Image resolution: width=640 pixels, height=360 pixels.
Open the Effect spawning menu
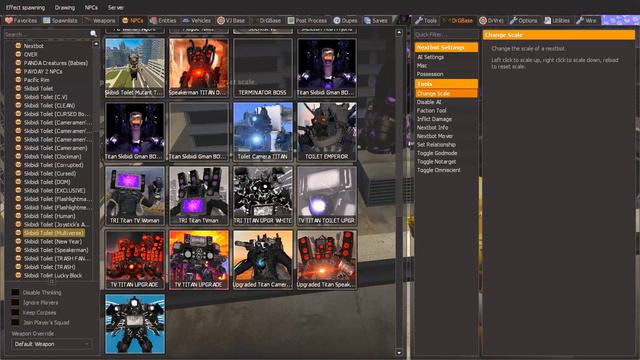pyautogui.click(x=25, y=7)
